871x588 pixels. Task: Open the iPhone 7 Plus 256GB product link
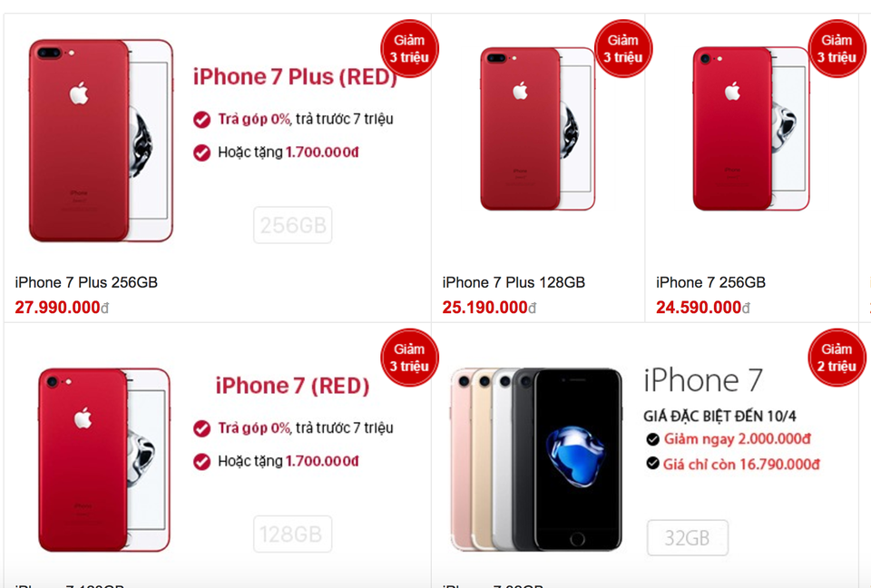86,282
